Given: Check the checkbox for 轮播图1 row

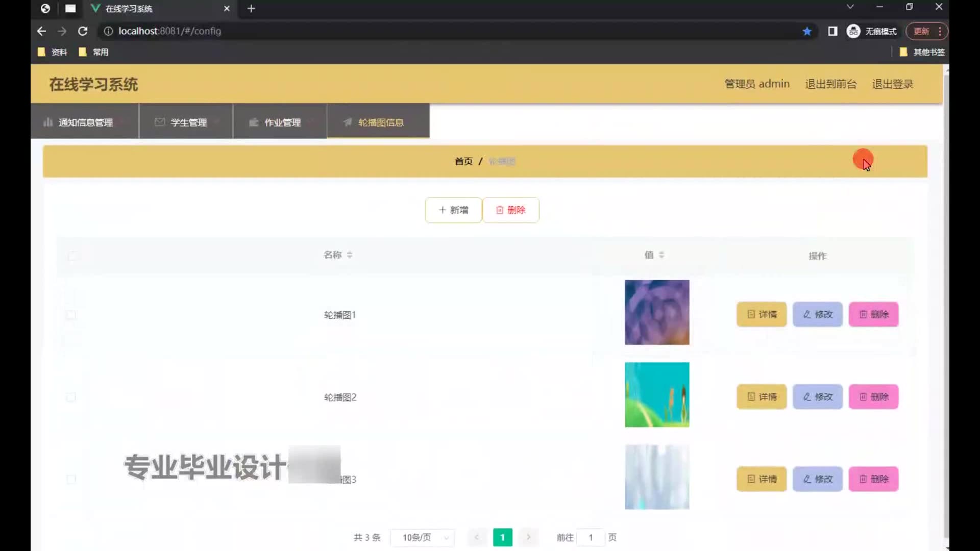Looking at the screenshot, I should tap(71, 315).
